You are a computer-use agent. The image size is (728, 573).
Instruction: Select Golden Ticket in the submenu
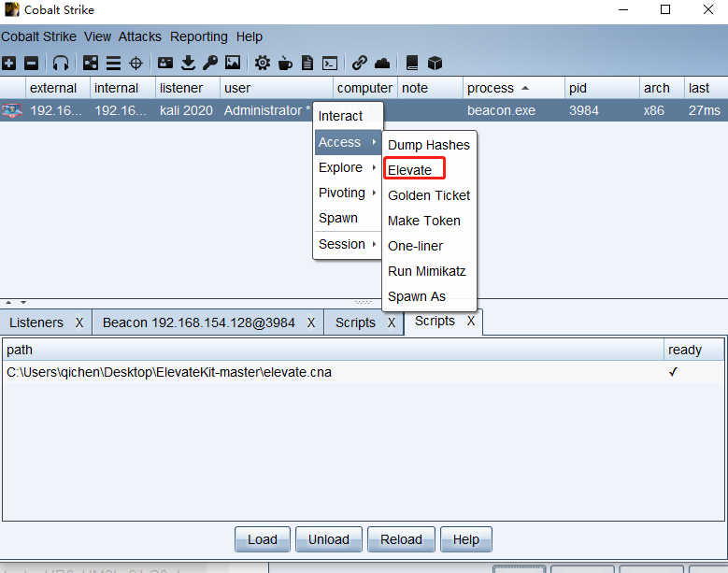tap(429, 195)
